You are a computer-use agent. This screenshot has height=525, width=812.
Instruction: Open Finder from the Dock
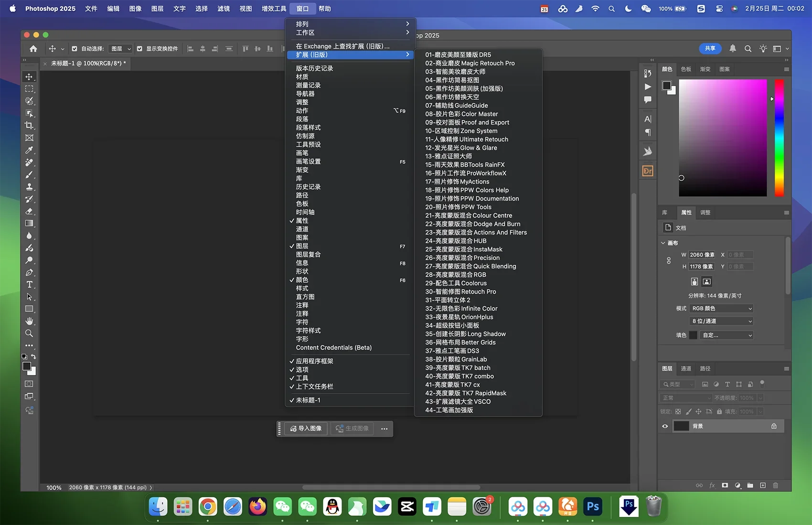[x=158, y=507]
